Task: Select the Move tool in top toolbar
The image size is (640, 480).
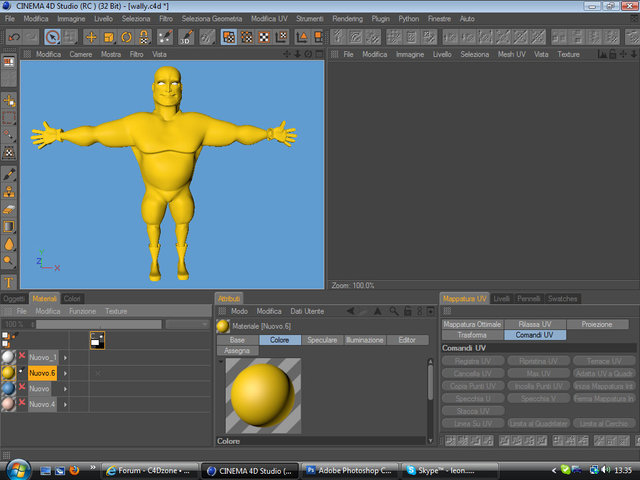Action: coord(91,37)
